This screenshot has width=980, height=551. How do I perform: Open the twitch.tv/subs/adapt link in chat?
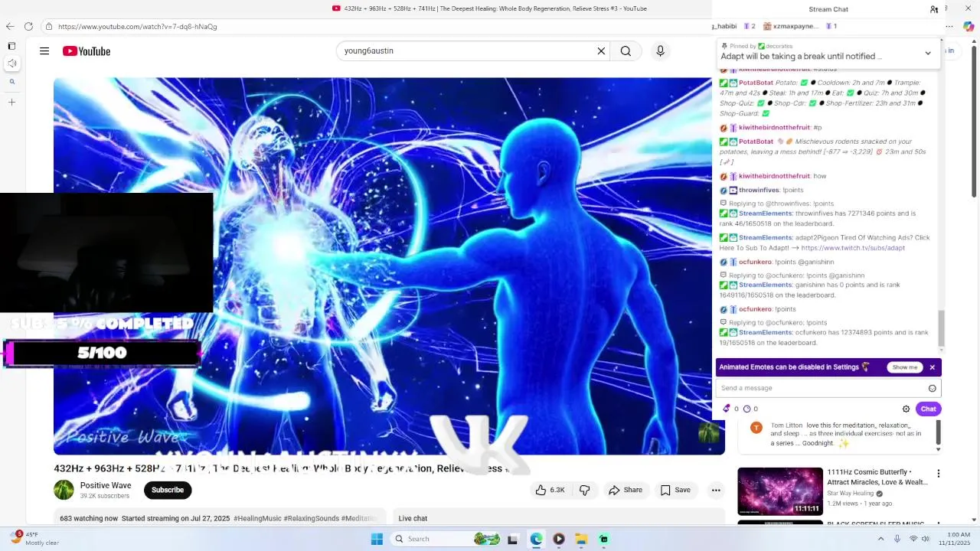pyautogui.click(x=853, y=248)
